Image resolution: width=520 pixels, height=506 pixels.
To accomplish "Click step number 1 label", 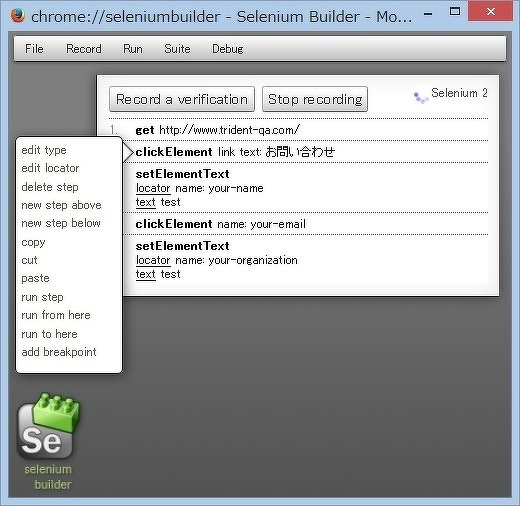I will pos(114,130).
